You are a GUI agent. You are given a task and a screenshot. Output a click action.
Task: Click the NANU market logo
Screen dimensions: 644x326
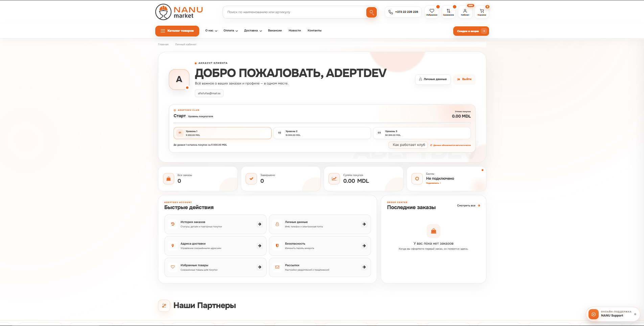179,12
